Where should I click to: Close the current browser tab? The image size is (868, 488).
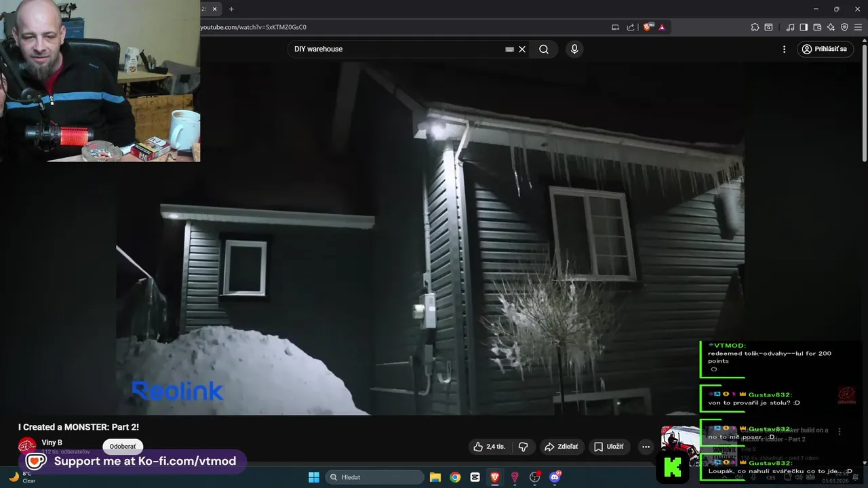point(215,9)
